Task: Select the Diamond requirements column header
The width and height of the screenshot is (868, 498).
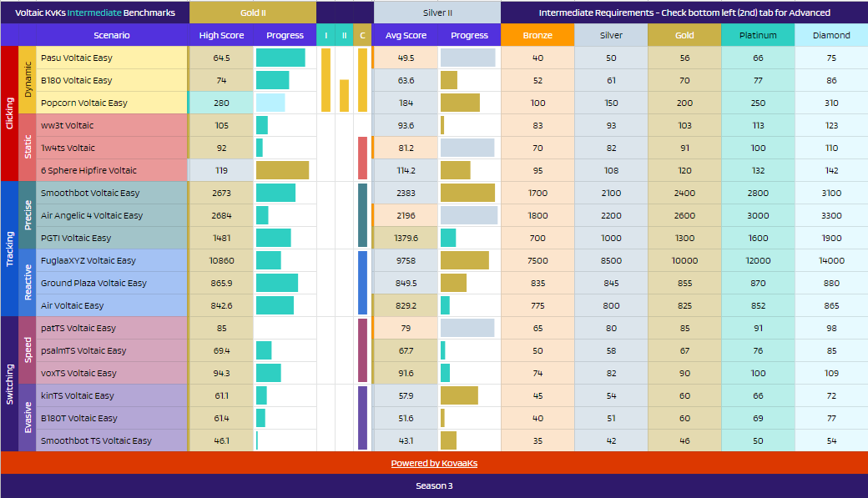Action: [831, 35]
